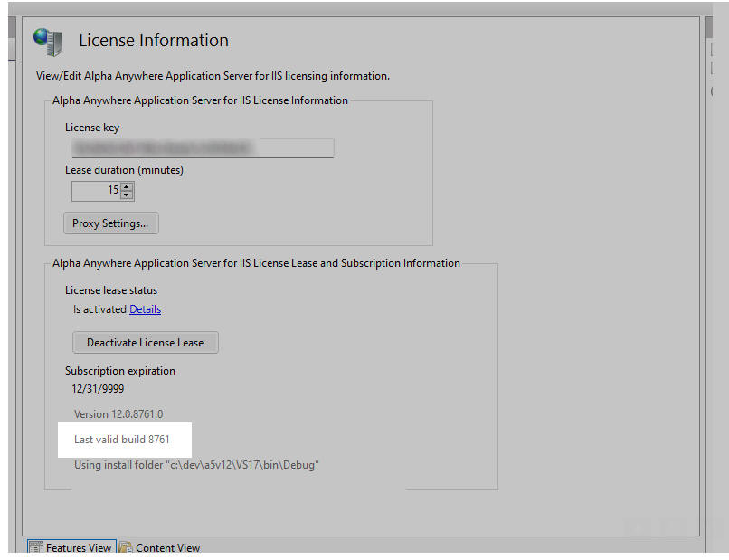Select the text Version 12.0.8761.0
This screenshot has width=729, height=560.
tap(118, 414)
